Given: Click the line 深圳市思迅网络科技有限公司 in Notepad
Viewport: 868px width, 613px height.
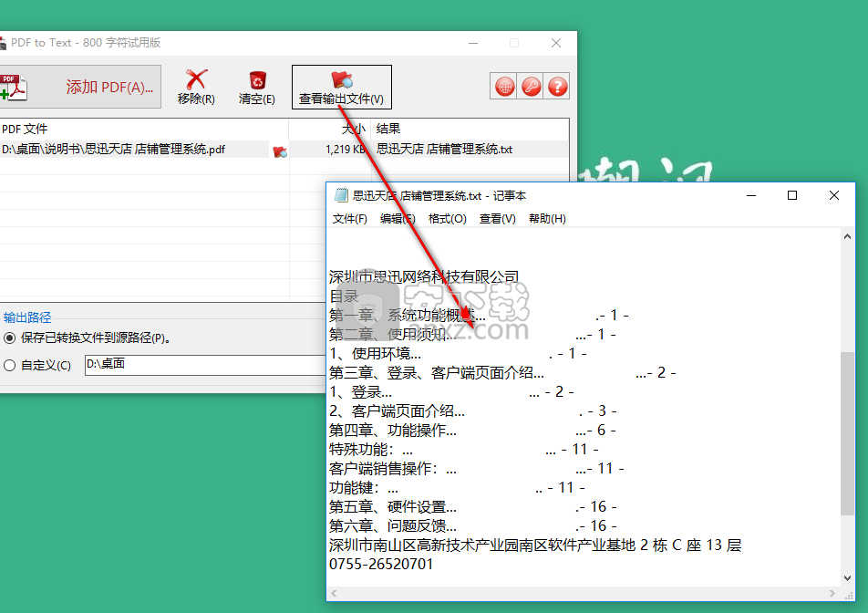Looking at the screenshot, I should [423, 276].
